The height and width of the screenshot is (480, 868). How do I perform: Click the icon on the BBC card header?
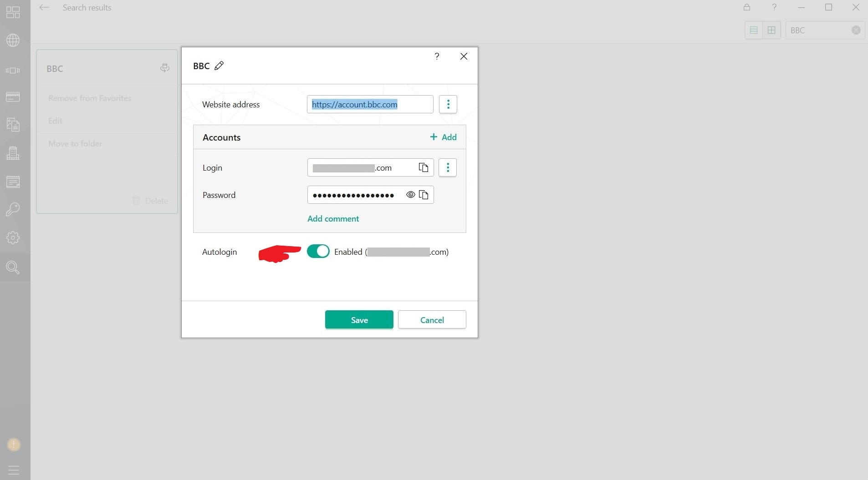pyautogui.click(x=165, y=68)
